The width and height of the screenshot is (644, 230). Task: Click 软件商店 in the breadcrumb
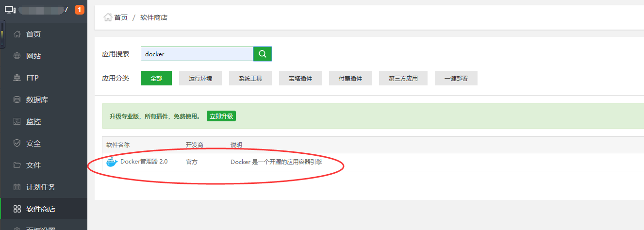tap(154, 17)
